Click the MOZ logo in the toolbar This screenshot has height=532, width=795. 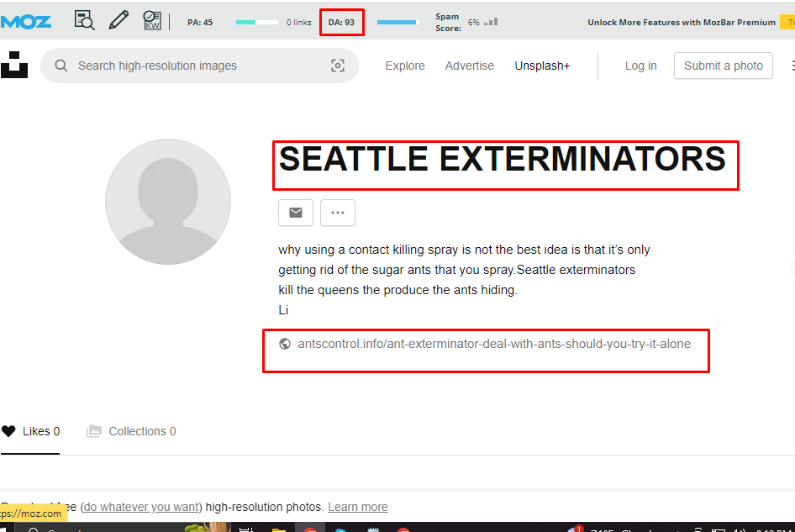(25, 20)
